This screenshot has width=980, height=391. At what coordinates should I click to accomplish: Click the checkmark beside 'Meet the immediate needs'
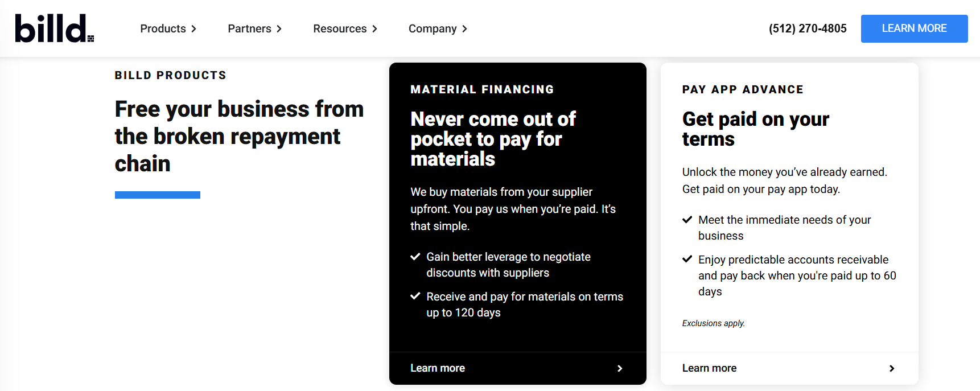pyautogui.click(x=687, y=220)
